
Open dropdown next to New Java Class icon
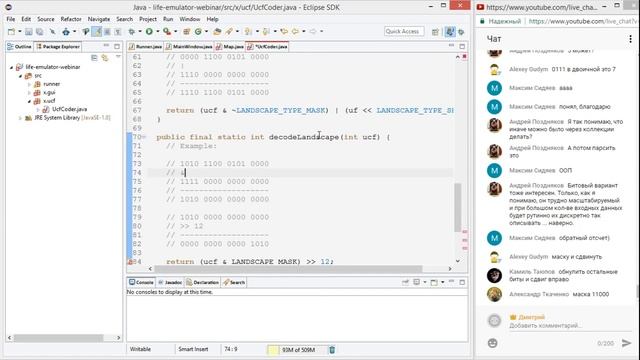[206, 31]
